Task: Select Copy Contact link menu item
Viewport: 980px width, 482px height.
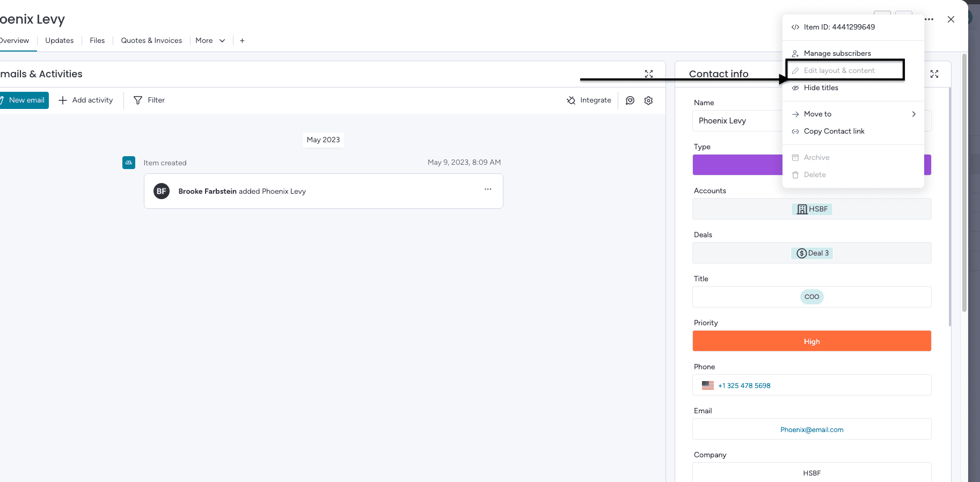Action: coord(833,132)
